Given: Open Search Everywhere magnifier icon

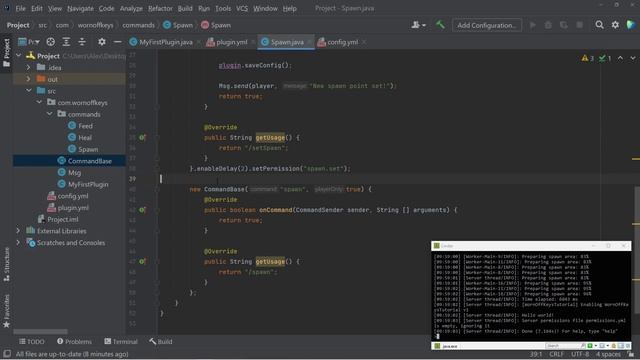Looking at the screenshot, I should click(x=599, y=25).
